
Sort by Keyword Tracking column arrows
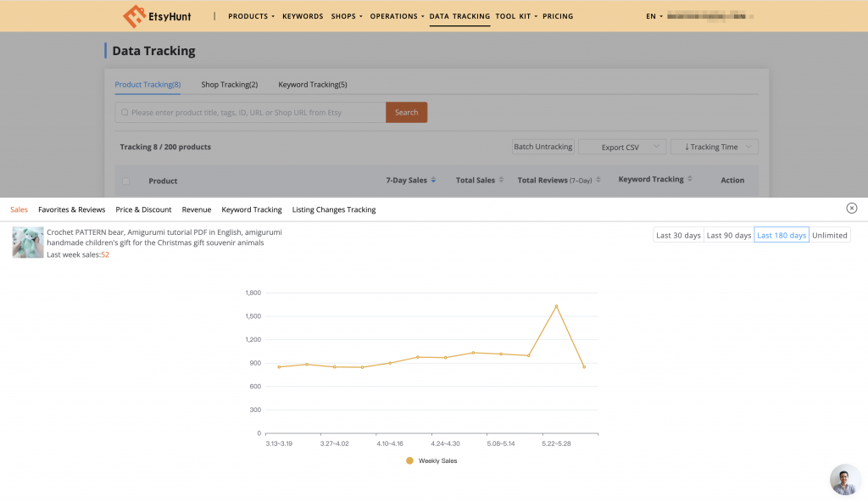click(x=690, y=180)
